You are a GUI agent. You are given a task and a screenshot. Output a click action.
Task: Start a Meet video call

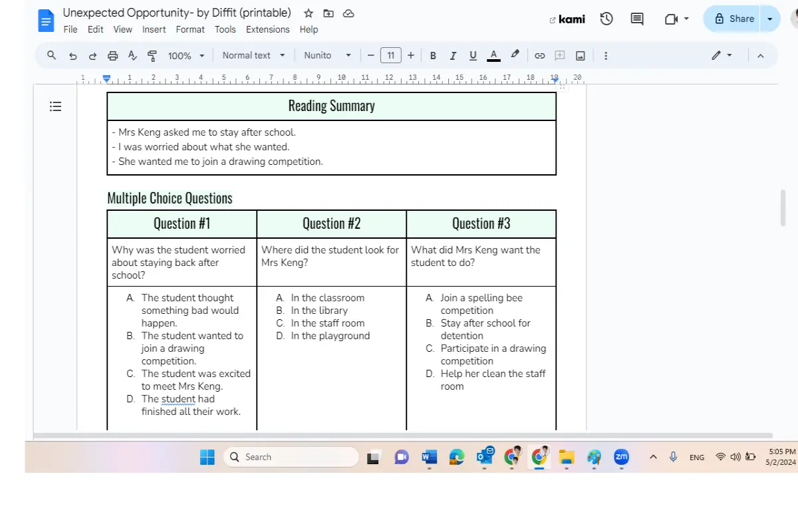pos(671,19)
